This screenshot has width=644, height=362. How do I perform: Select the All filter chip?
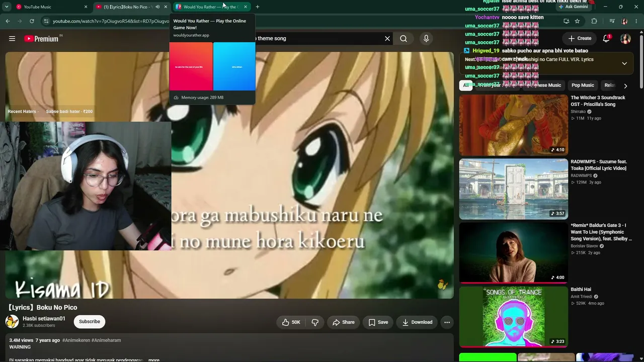pos(466,85)
